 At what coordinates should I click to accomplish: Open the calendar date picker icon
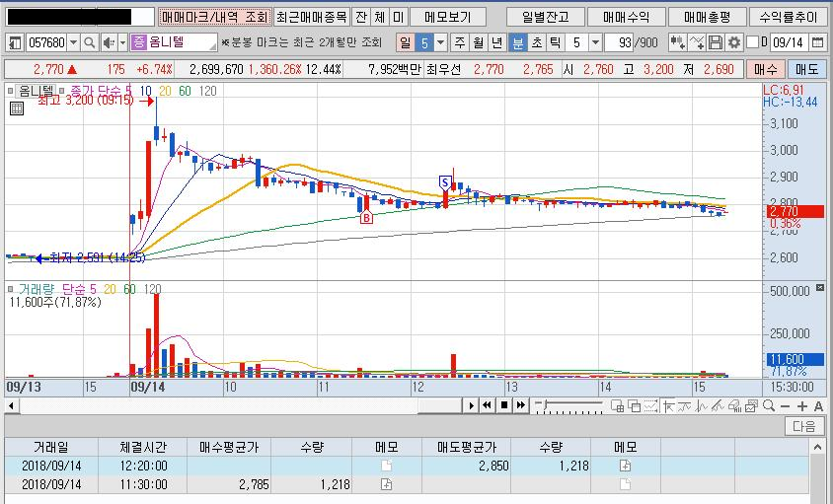817,42
